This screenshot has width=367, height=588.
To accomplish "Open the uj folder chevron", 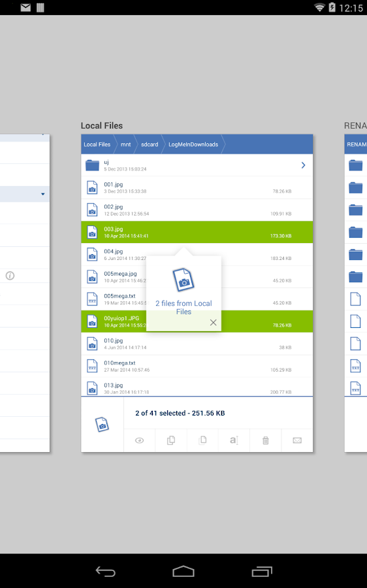I will pyautogui.click(x=303, y=165).
